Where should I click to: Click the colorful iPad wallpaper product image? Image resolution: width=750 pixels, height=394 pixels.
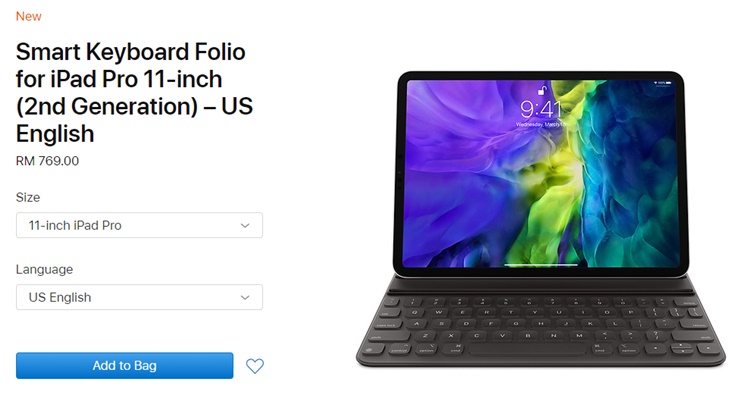click(x=542, y=174)
